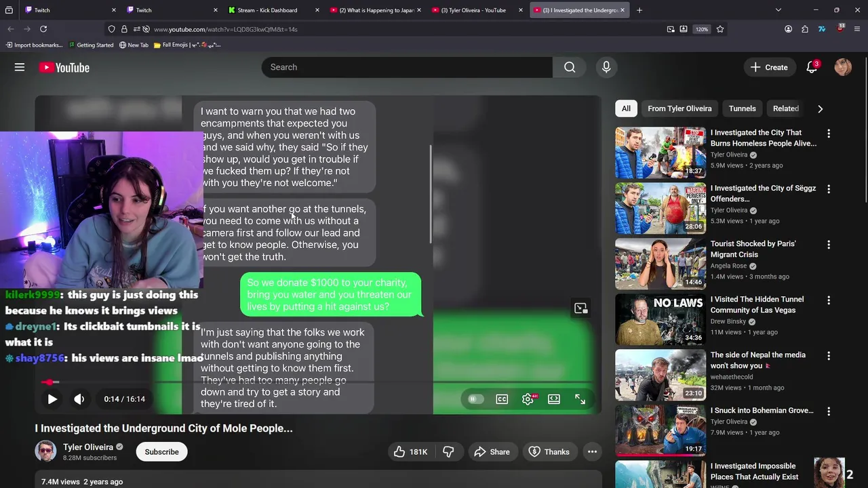868x488 pixels.
Task: Open the account avatar menu
Action: [x=843, y=67]
